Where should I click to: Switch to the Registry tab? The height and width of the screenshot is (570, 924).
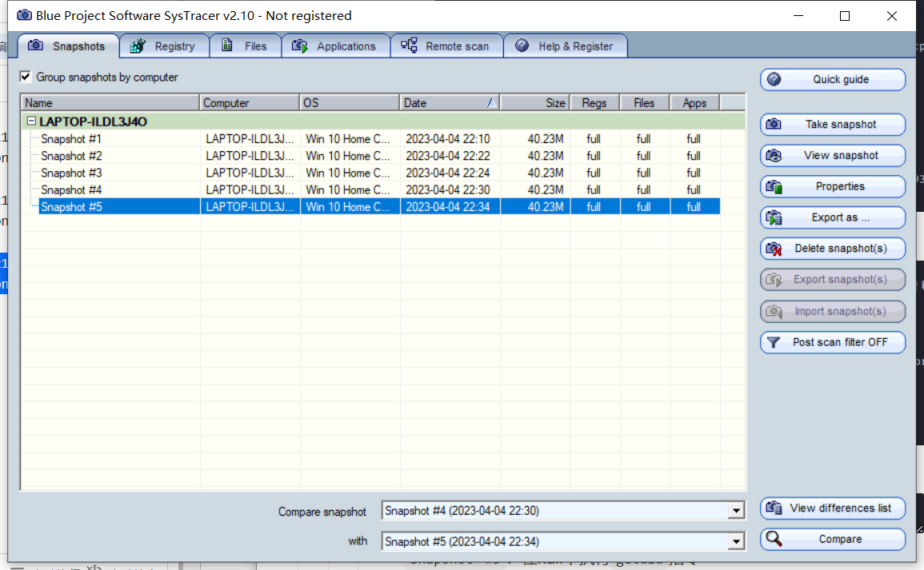(165, 46)
